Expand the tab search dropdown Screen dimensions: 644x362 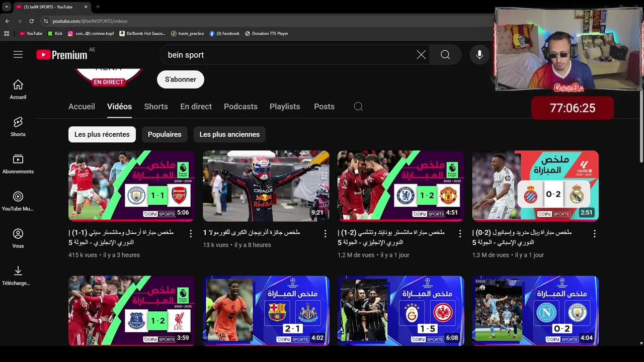(x=7, y=7)
